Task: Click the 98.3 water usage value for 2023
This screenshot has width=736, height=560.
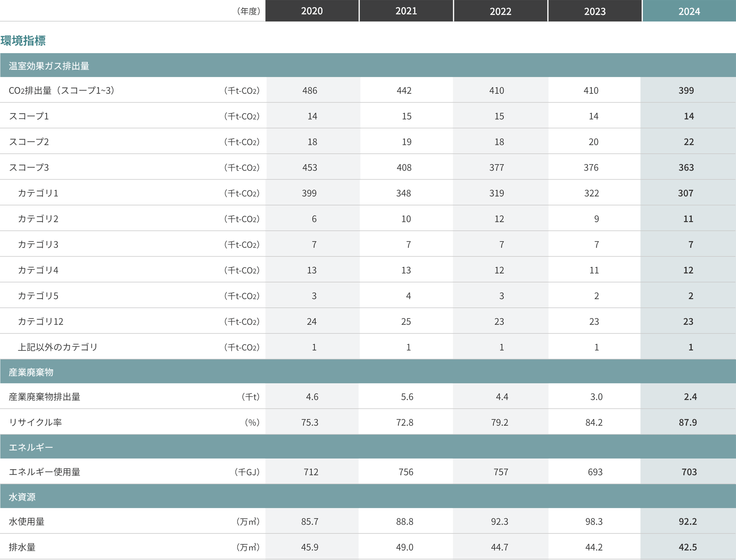Action: (594, 521)
